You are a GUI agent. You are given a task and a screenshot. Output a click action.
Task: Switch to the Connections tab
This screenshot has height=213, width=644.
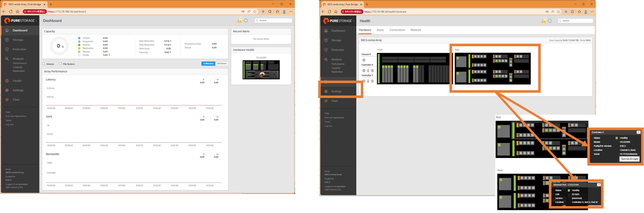pos(397,30)
